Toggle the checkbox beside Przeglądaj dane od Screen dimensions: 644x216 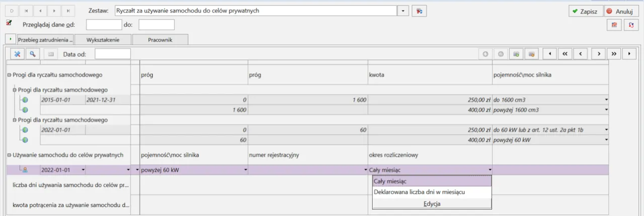(9, 23)
